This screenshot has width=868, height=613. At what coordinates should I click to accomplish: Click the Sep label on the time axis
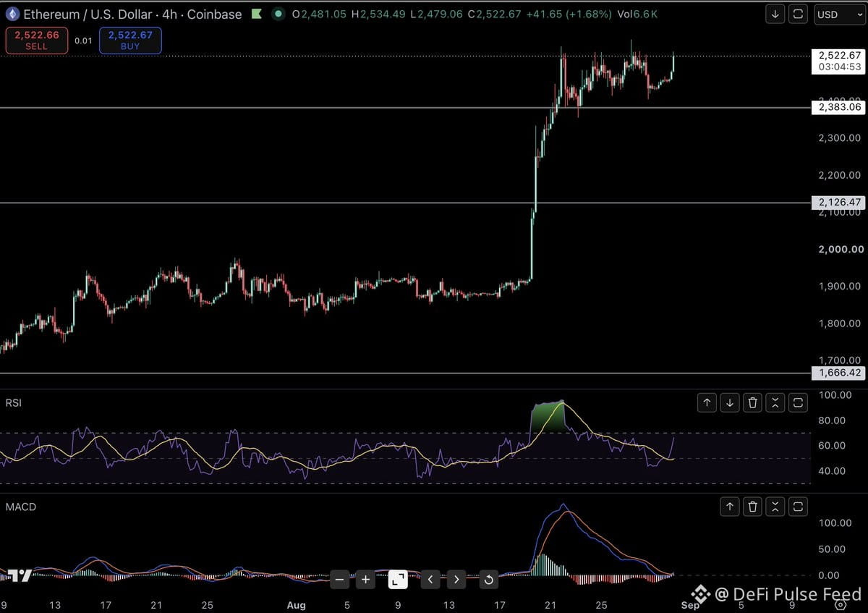click(690, 605)
